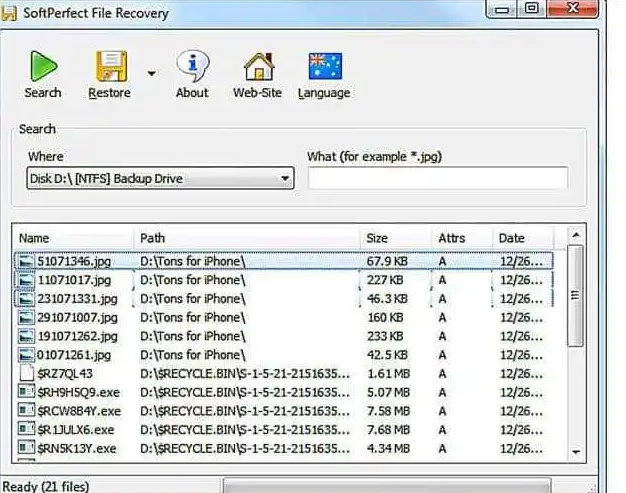Click file name 01071261.jpg

[74, 355]
